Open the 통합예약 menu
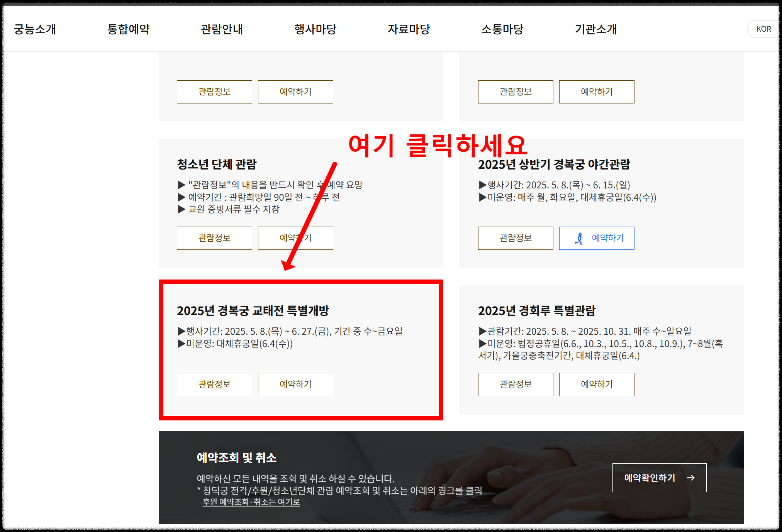This screenshot has height=532, width=782. tap(129, 29)
